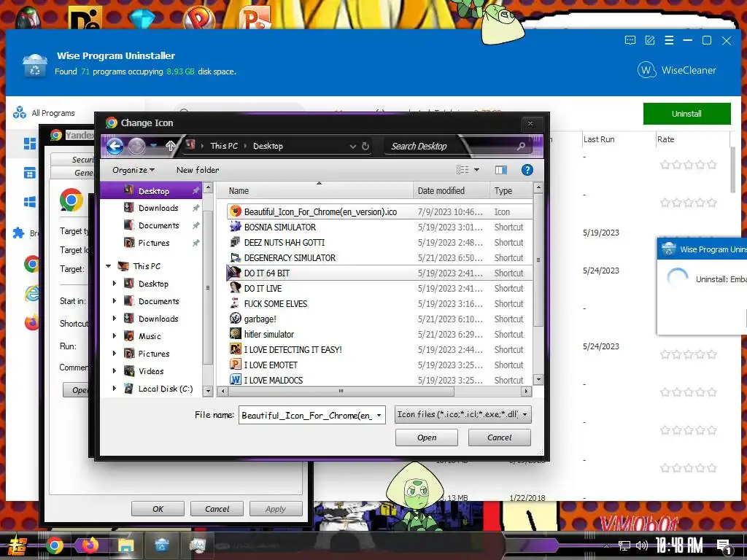Viewport: 747px width, 560px height.
Task: Open recent locations dropdown arrow
Action: [153, 145]
